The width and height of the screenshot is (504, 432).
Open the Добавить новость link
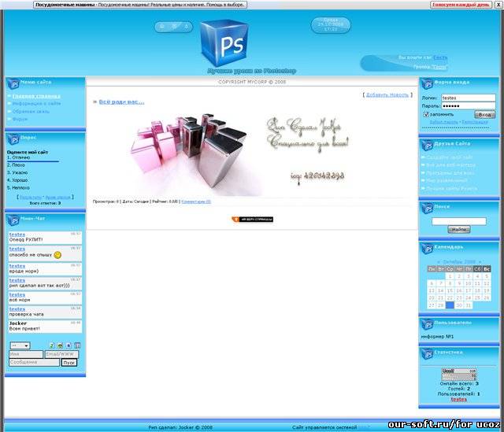387,95
